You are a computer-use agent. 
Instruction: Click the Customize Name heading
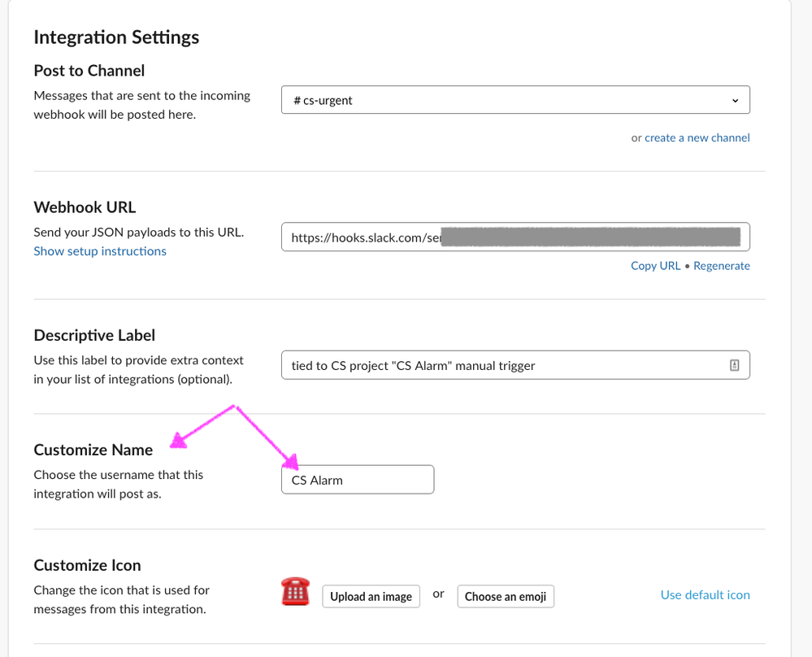(x=93, y=450)
